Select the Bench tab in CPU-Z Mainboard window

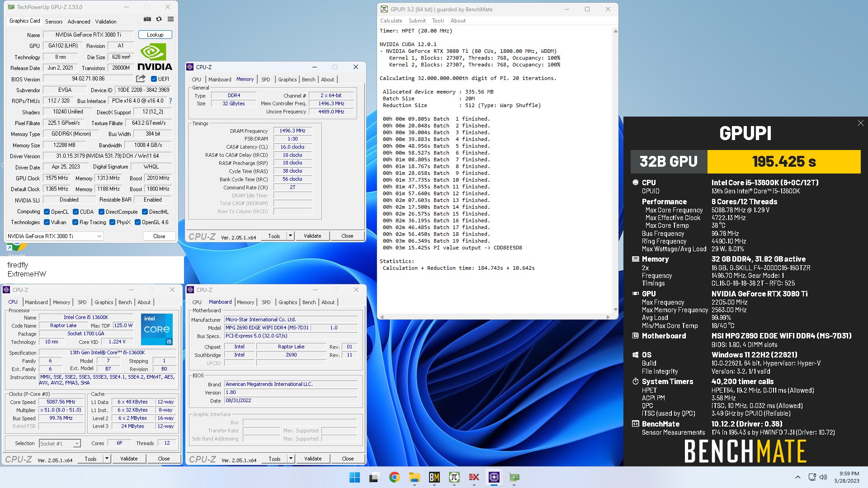[x=309, y=302]
